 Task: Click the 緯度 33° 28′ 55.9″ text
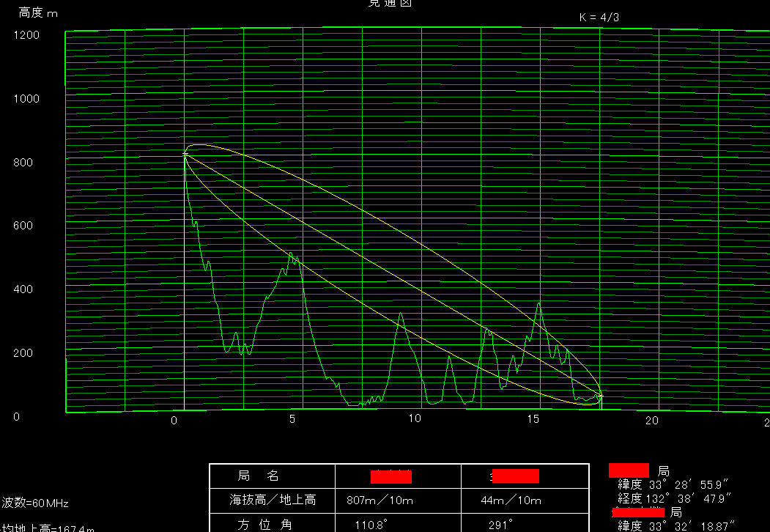(673, 484)
